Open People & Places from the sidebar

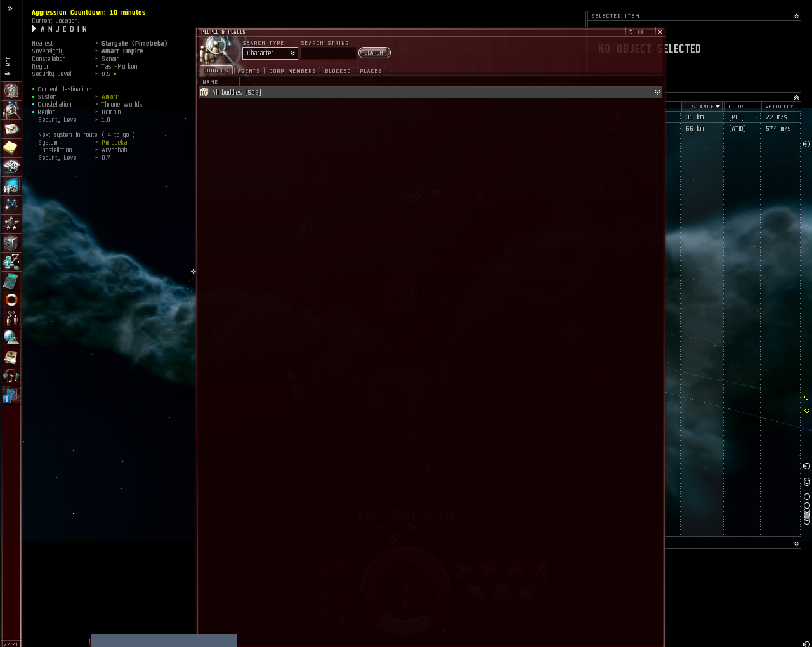(x=11, y=110)
